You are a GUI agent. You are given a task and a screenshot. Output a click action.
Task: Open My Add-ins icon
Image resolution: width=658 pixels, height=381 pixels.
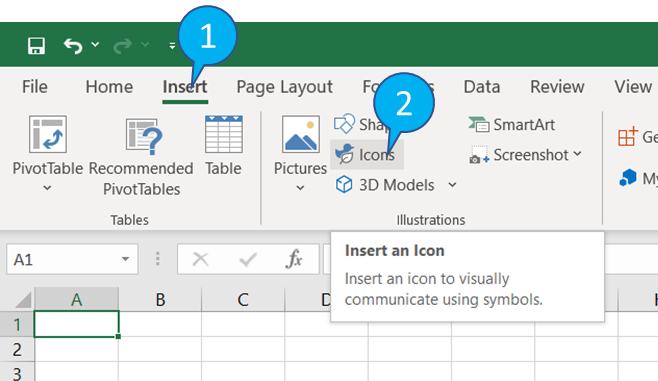click(628, 177)
